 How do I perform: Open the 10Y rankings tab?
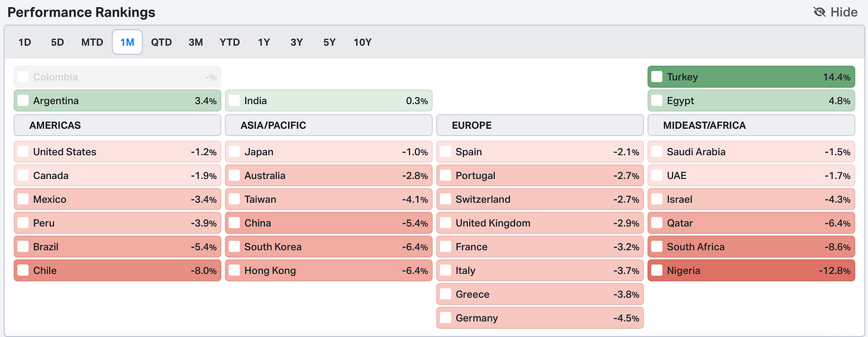pyautogui.click(x=362, y=42)
